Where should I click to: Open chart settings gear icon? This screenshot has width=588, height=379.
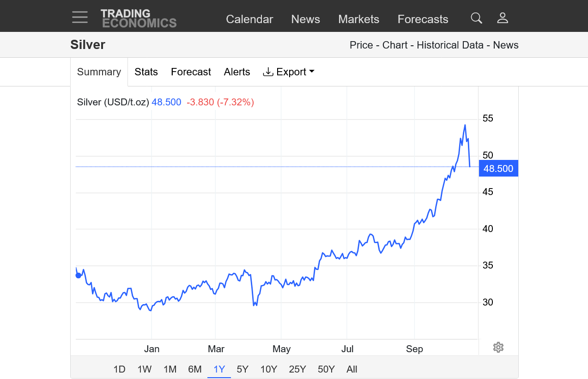click(498, 347)
